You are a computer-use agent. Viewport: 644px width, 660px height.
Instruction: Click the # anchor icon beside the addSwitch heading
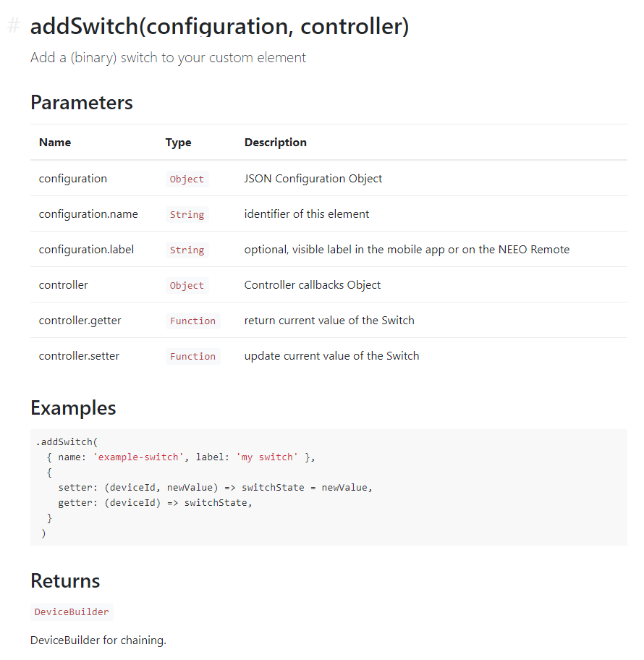(x=14, y=25)
